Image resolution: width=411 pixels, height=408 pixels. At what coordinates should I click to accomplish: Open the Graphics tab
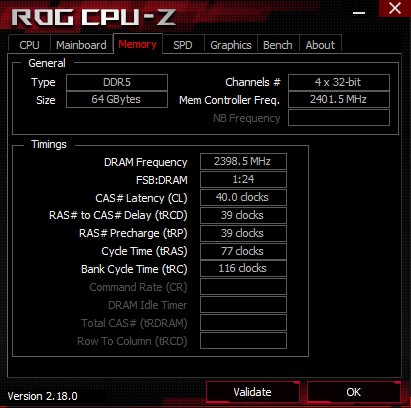point(231,44)
